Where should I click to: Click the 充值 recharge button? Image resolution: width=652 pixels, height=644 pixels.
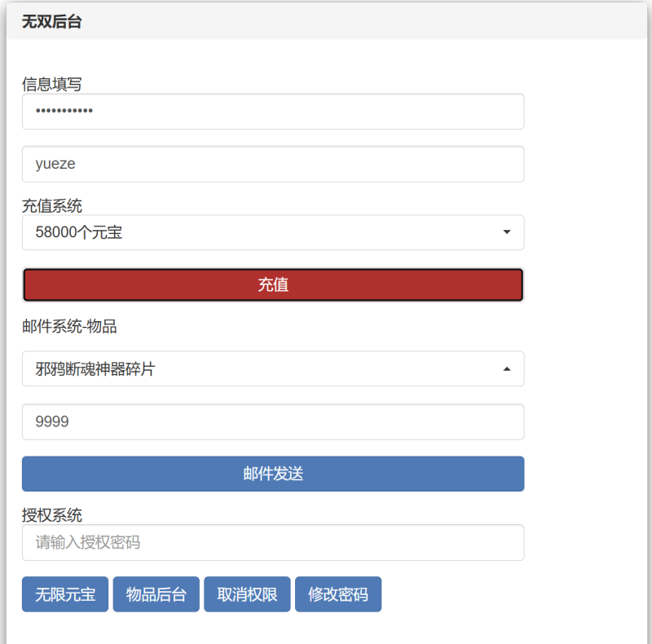pos(272,284)
